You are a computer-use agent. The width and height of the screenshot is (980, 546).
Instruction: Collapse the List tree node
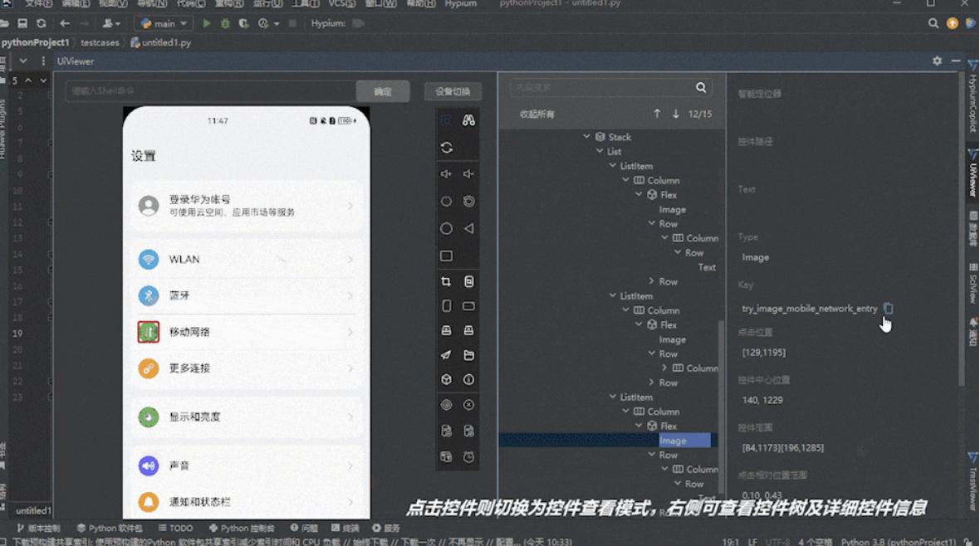point(600,152)
